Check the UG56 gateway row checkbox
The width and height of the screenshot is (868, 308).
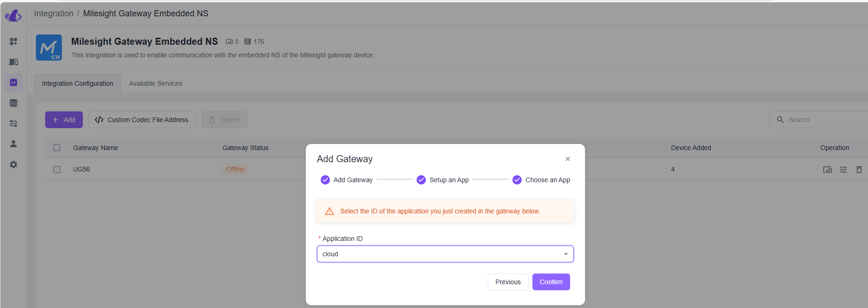[57, 170]
